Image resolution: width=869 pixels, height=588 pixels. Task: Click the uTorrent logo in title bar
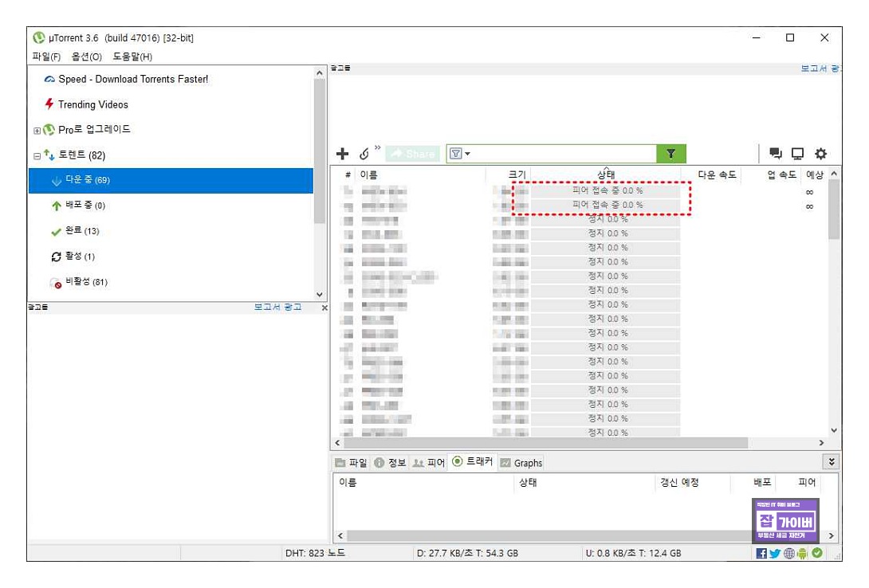tap(39, 37)
